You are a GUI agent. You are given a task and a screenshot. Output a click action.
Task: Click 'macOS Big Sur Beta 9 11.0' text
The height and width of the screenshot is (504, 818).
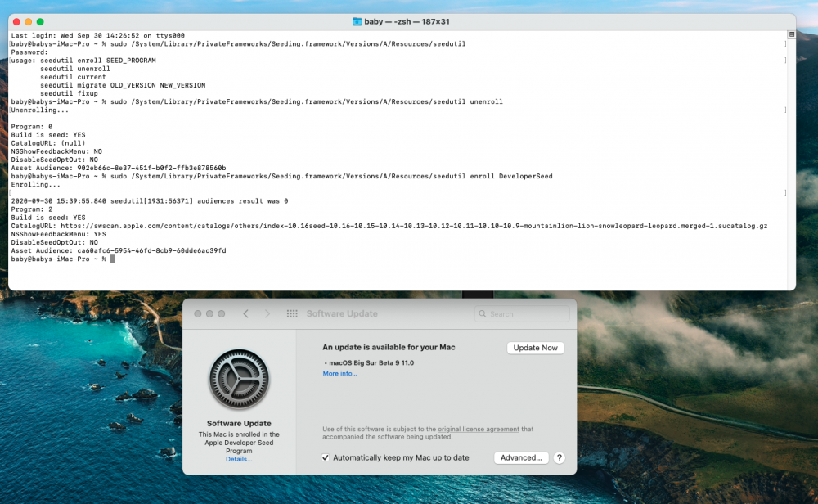[x=371, y=362]
